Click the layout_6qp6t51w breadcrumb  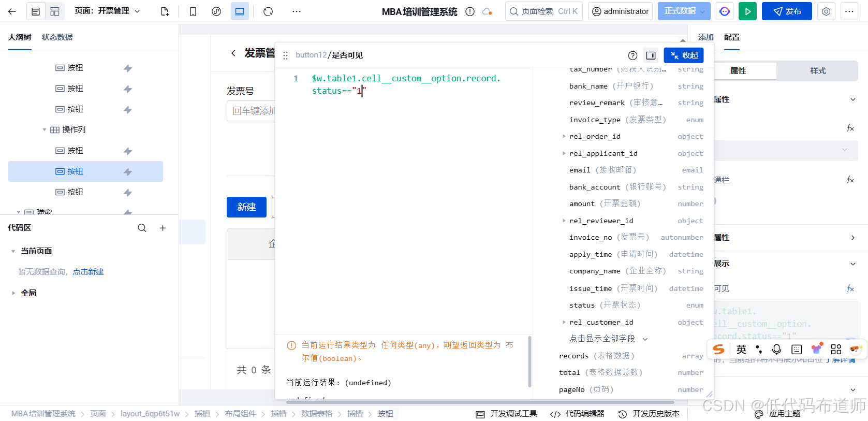pos(150,414)
